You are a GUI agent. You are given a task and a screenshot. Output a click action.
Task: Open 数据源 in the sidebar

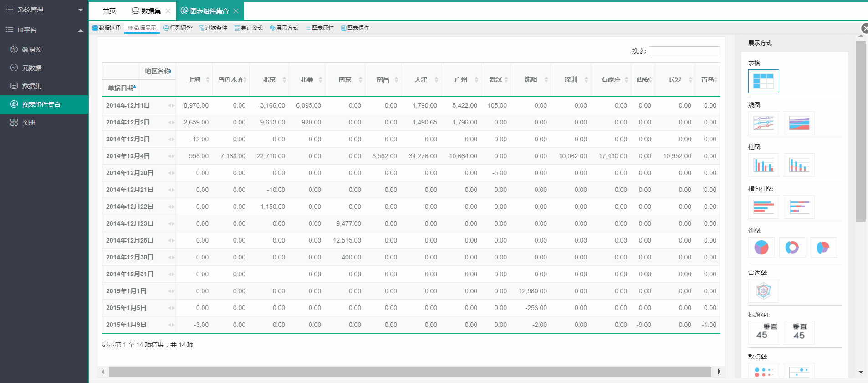coord(32,50)
